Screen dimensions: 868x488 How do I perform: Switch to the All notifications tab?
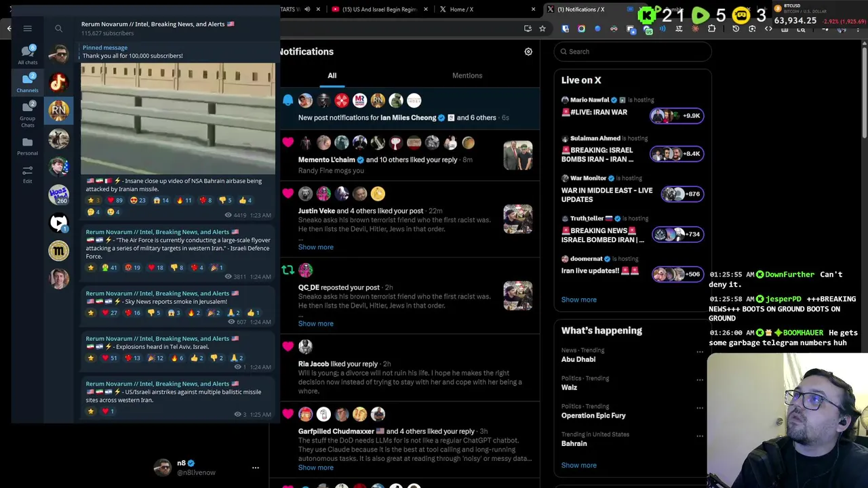pyautogui.click(x=332, y=75)
